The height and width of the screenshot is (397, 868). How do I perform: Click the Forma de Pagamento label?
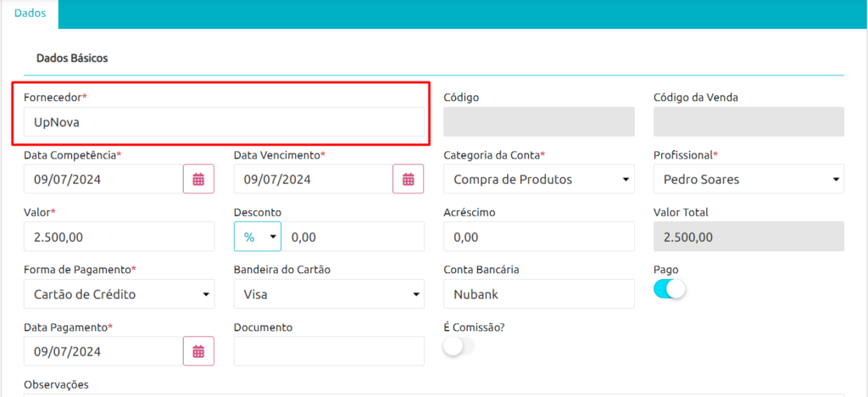click(x=80, y=270)
